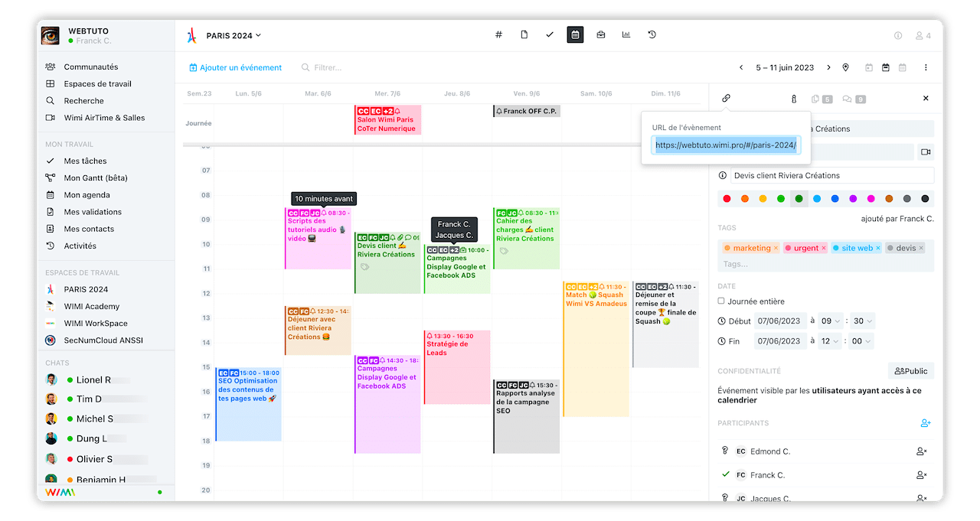
Task: Switch to the day view calendar icon
Action: 869,67
